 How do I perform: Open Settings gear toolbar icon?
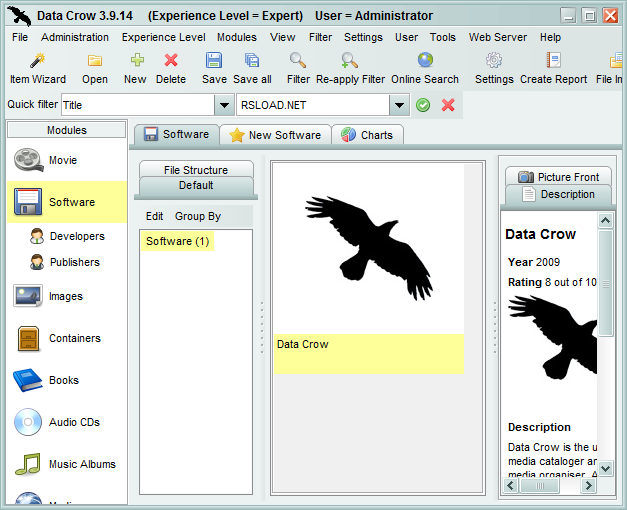pyautogui.click(x=494, y=60)
